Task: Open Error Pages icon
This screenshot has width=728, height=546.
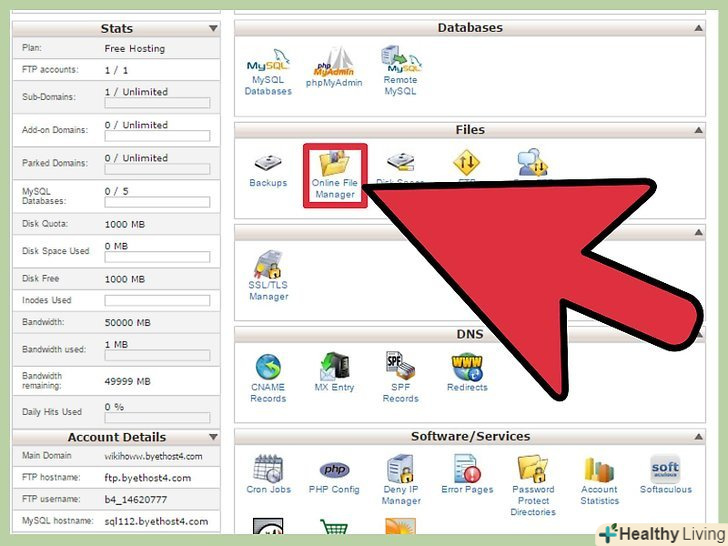Action: [467, 468]
